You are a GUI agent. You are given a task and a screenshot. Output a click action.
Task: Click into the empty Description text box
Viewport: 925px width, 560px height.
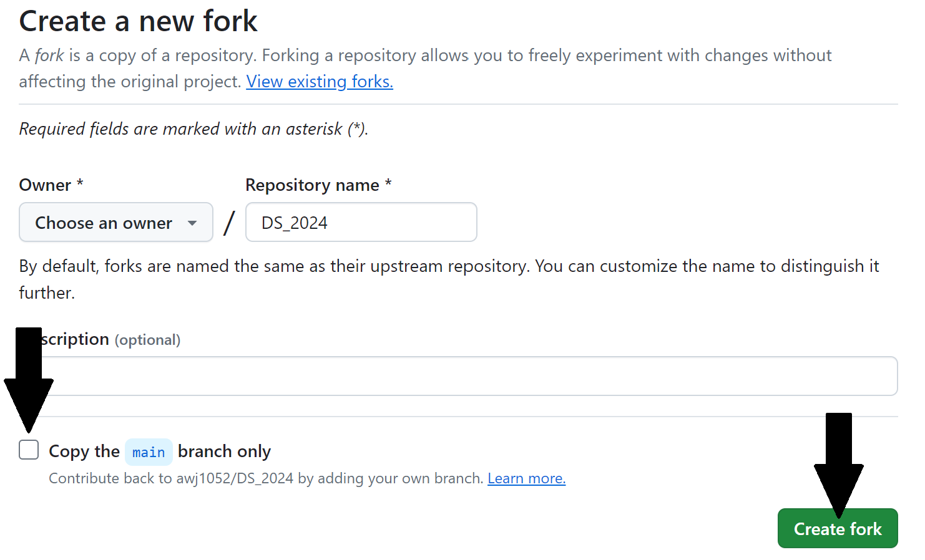click(468, 376)
